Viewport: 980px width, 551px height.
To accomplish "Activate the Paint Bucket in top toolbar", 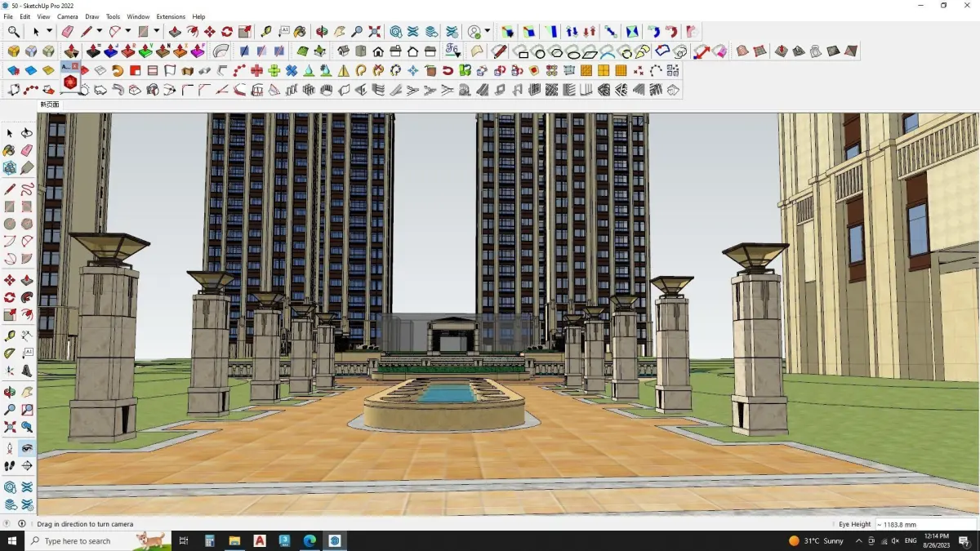I will pyautogui.click(x=301, y=31).
